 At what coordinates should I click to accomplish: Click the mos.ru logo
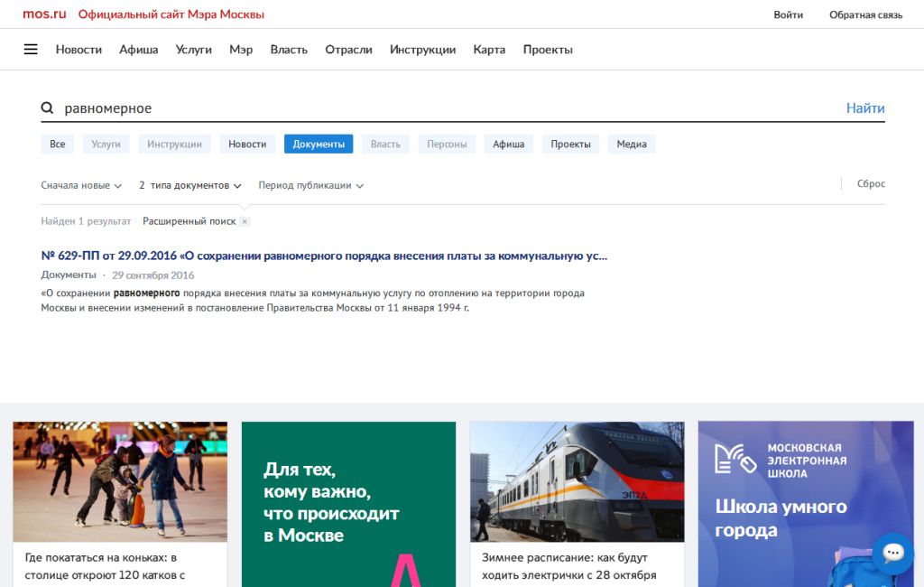click(x=44, y=14)
